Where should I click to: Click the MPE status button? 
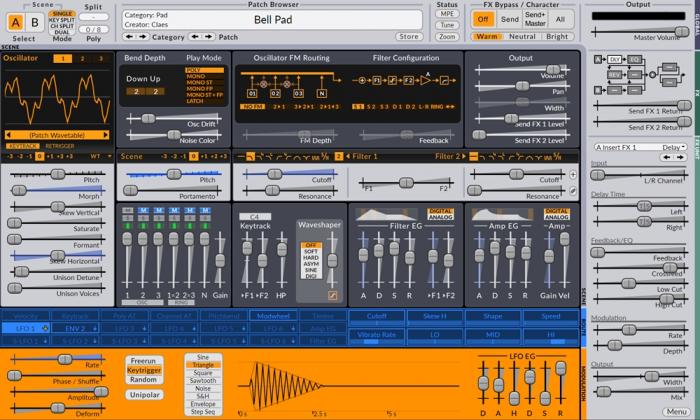447,13
